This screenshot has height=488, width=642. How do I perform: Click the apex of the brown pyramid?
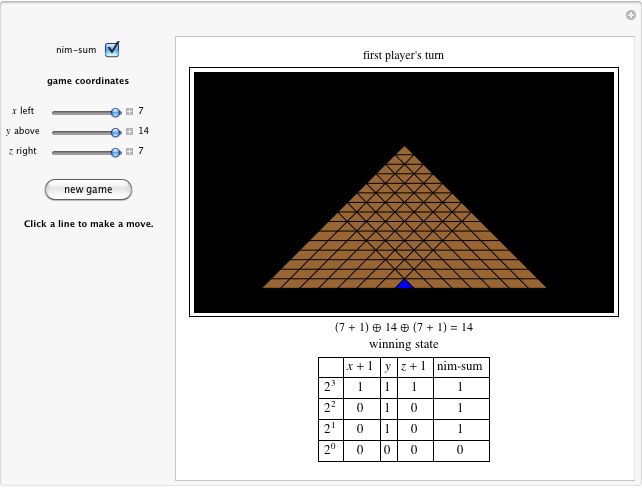click(404, 151)
